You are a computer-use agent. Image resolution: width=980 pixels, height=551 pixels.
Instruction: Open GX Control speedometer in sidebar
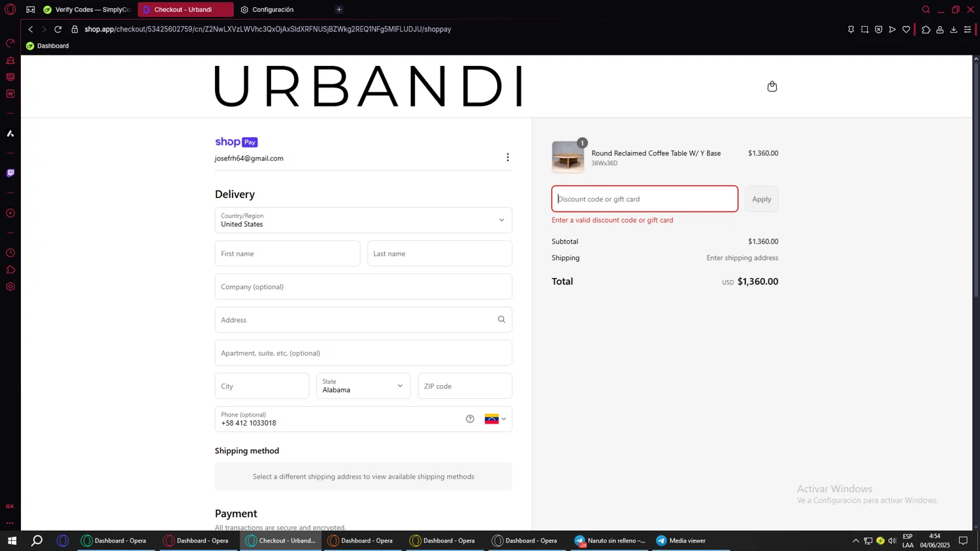click(x=10, y=44)
